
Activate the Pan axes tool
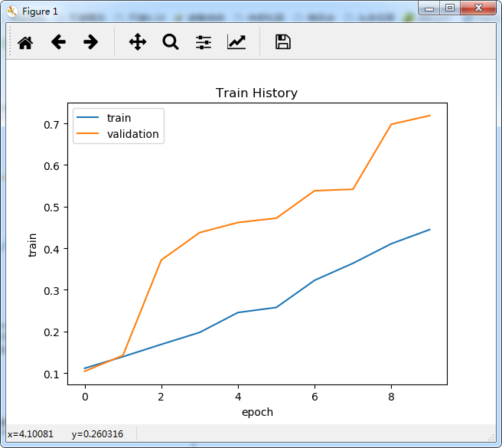pos(138,42)
